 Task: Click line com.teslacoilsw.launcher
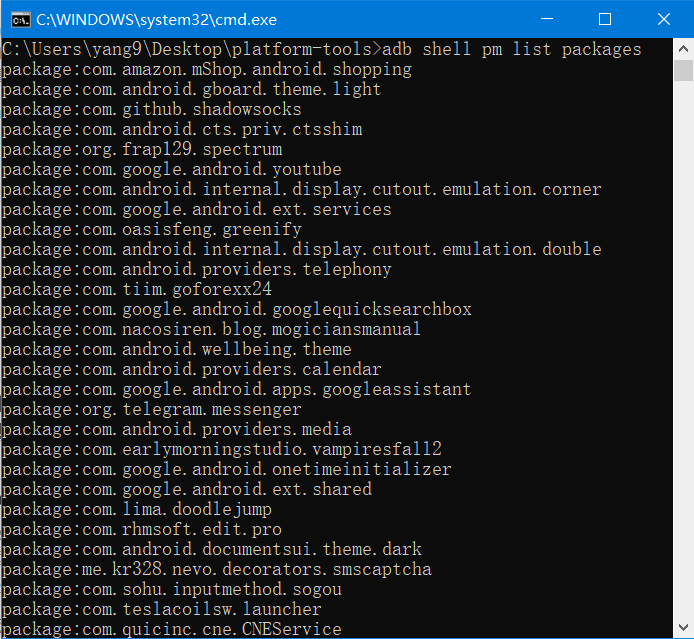click(x=162, y=609)
